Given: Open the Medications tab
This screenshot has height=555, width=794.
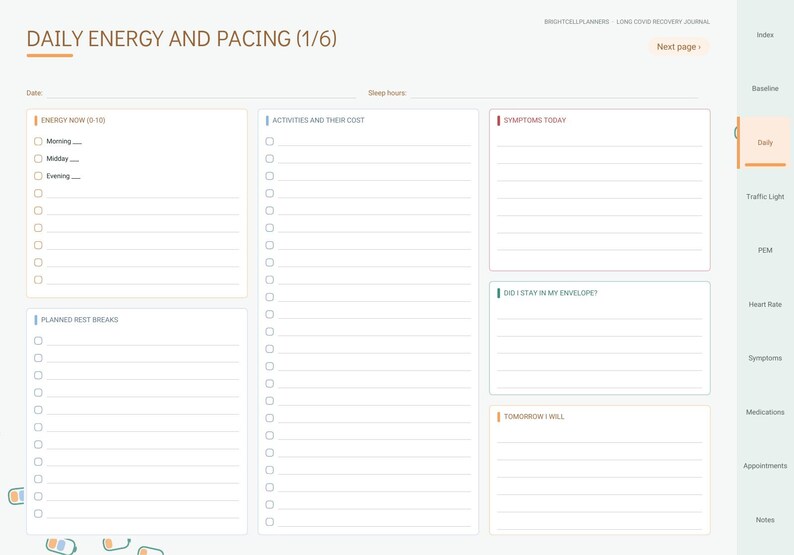Looking at the screenshot, I should coord(765,412).
